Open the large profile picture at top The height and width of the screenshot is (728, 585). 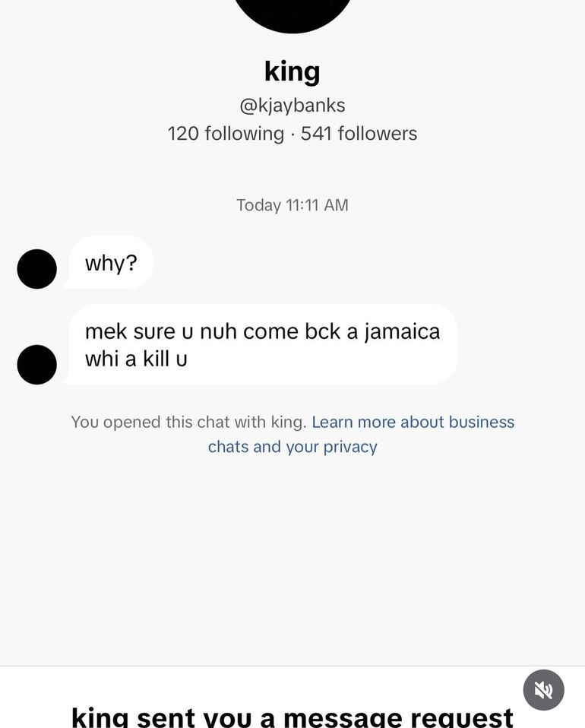pyautogui.click(x=292, y=11)
